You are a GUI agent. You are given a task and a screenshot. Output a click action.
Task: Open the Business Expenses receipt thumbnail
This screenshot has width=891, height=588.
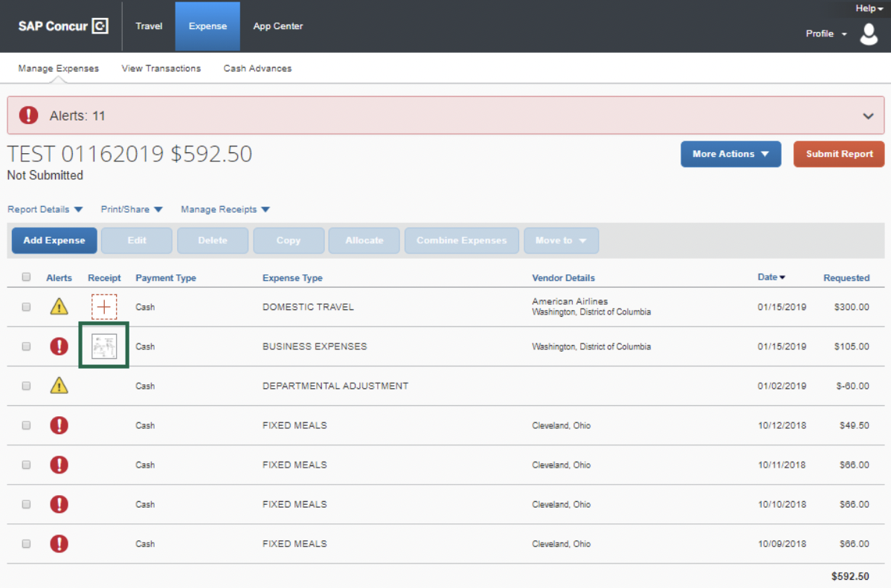[104, 346]
